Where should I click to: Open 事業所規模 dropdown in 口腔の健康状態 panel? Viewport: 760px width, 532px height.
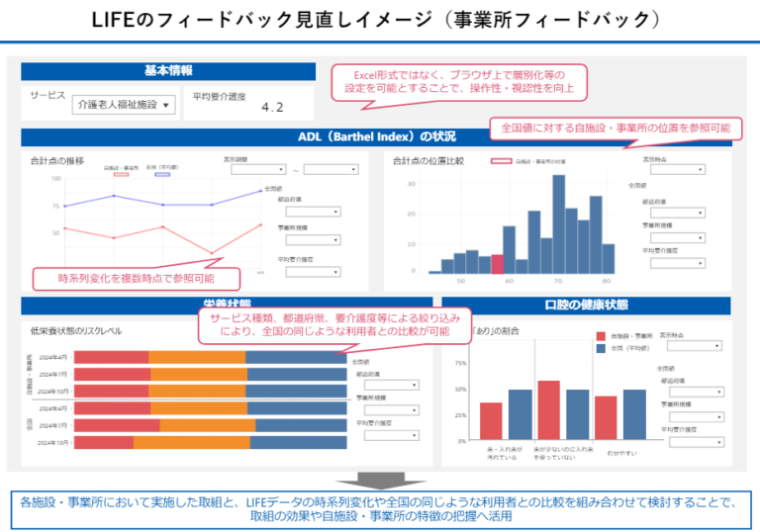click(x=697, y=417)
